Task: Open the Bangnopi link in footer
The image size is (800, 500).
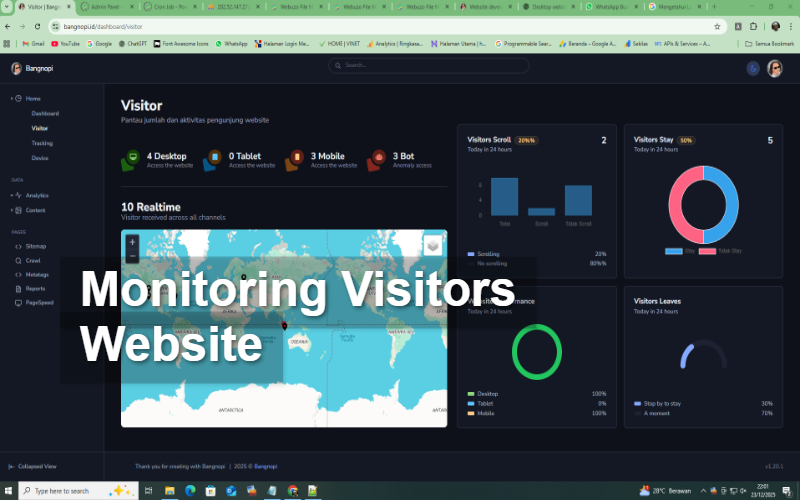Action: pos(265,466)
